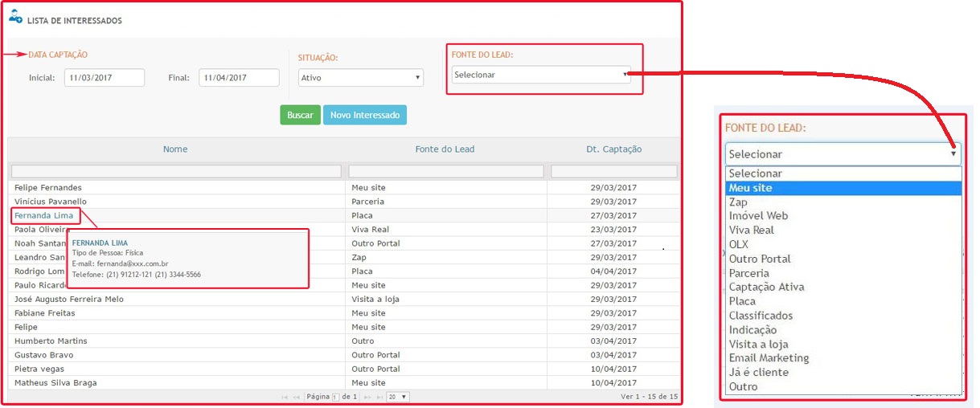Screen dimensions: 980x408
Task: Click the Lista de Interessados header icon
Action: coord(15,15)
